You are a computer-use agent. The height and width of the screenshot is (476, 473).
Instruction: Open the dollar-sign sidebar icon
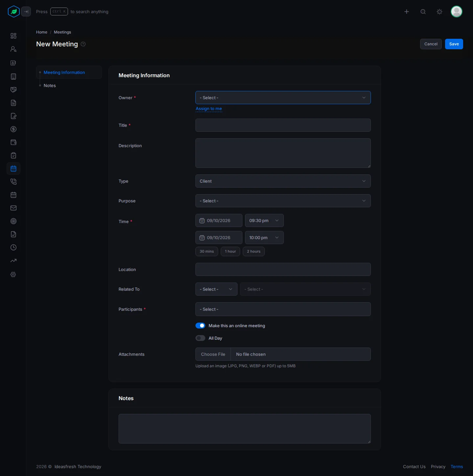pos(13,129)
